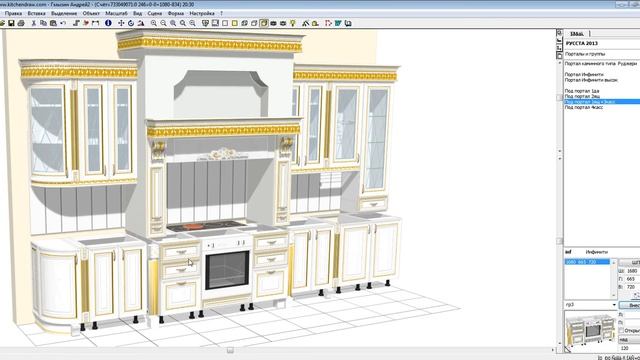Toggle the Открыт checkbox

(622, 330)
